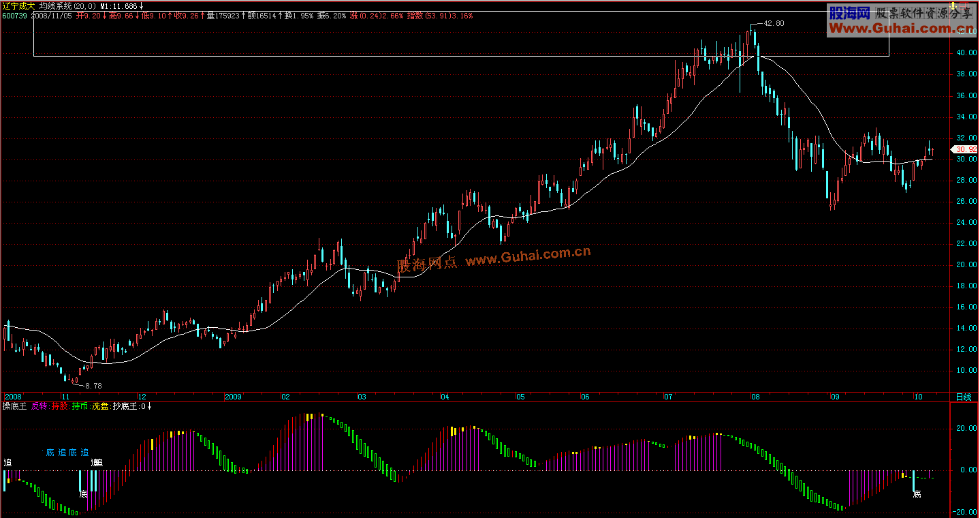Image resolution: width=980 pixels, height=518 pixels.
Task: Switch period using the 日线 button
Action: [x=964, y=397]
